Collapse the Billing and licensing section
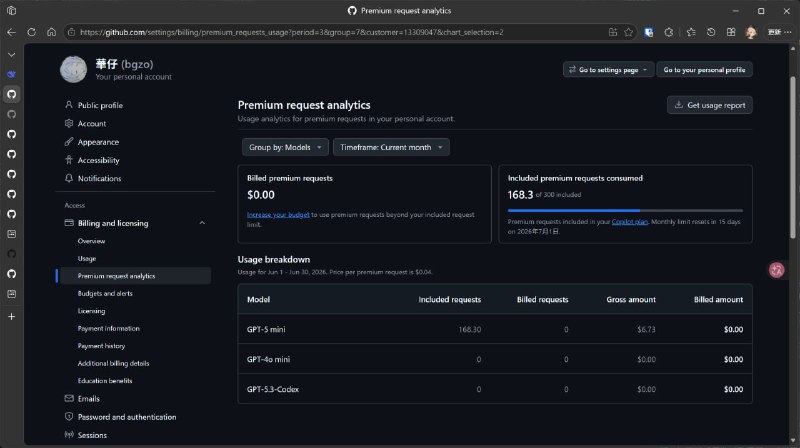Image resolution: width=800 pixels, height=448 pixels. coord(202,223)
